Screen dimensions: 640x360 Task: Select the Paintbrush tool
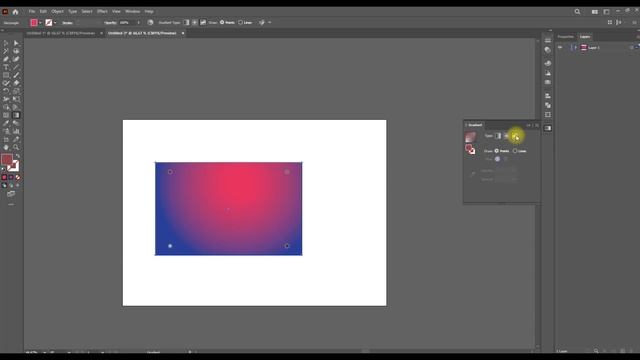(x=16, y=75)
